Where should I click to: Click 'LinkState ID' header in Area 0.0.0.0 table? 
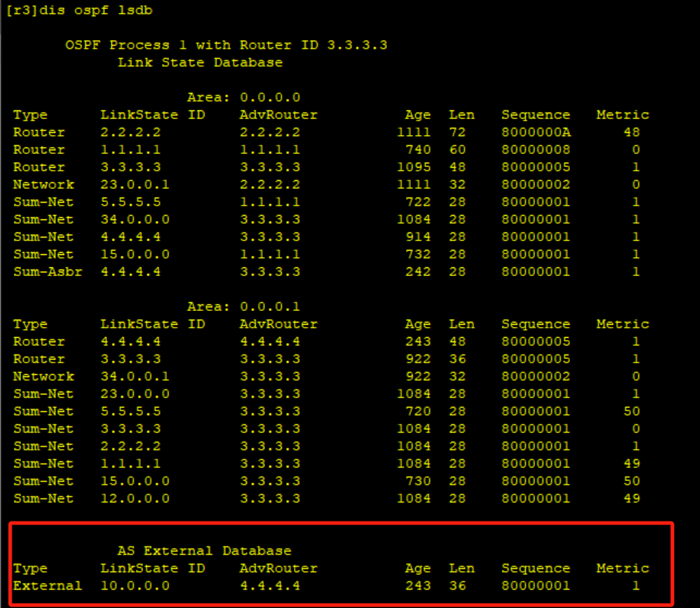click(152, 115)
